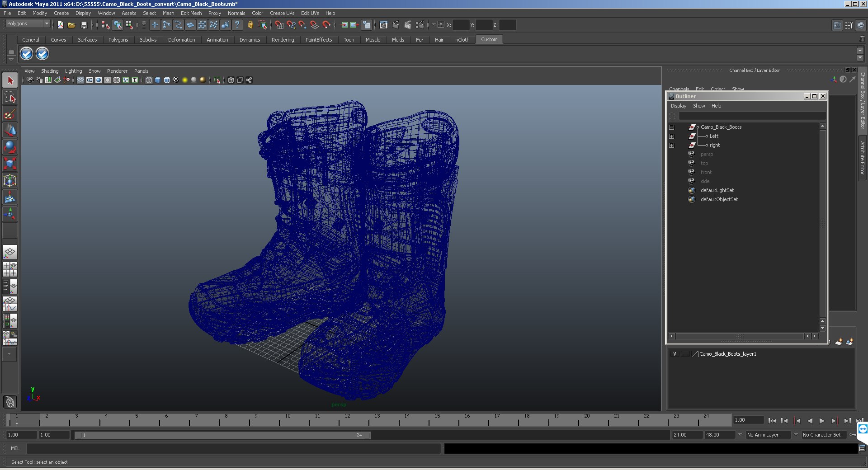This screenshot has height=470, width=868.
Task: Click the Snap to curves magnet icon
Action: [x=291, y=25]
